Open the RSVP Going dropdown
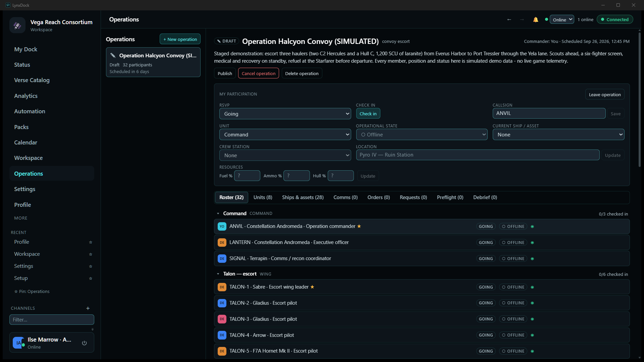This screenshot has height=362, width=644. pos(285,114)
